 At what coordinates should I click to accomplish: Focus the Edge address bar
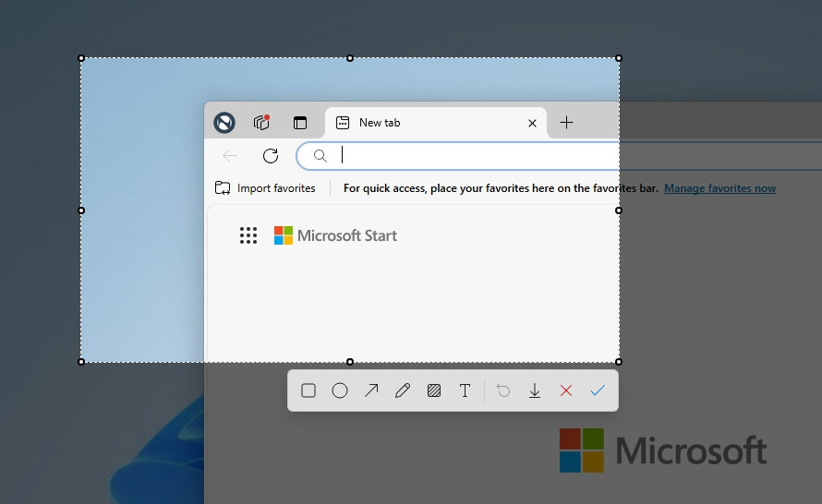pyautogui.click(x=458, y=156)
